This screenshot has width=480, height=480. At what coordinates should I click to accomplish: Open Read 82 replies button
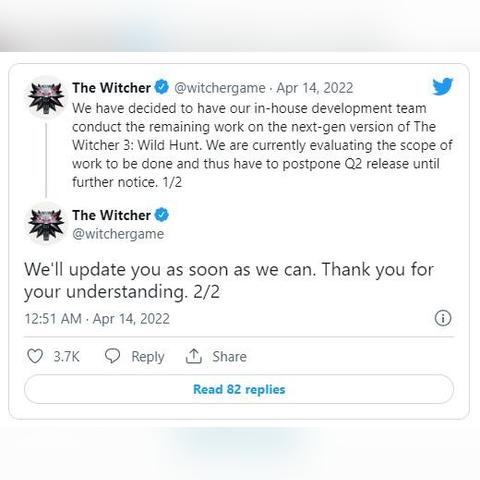click(x=239, y=389)
